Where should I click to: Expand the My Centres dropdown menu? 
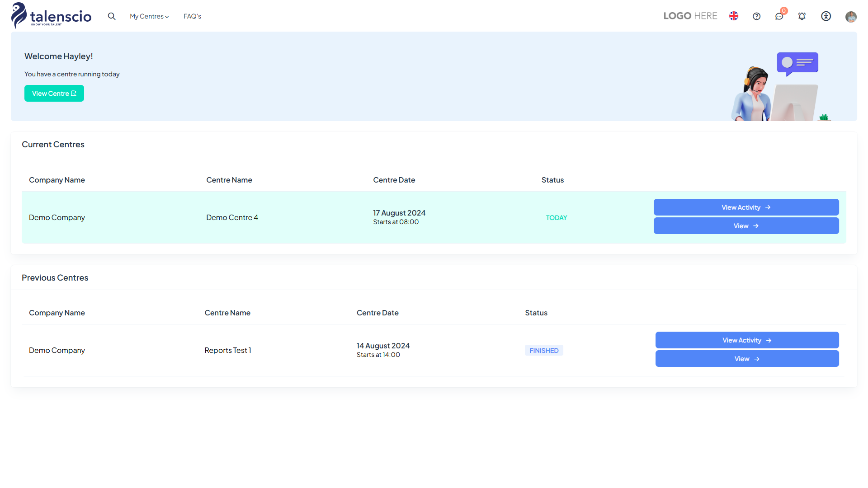[x=149, y=16]
